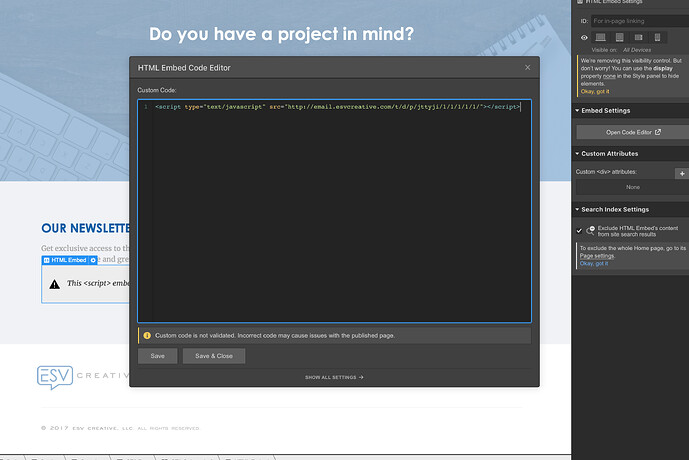Viewport: 689px width, 460px height.
Task: Click the yellow info warning icon
Action: pos(147,335)
